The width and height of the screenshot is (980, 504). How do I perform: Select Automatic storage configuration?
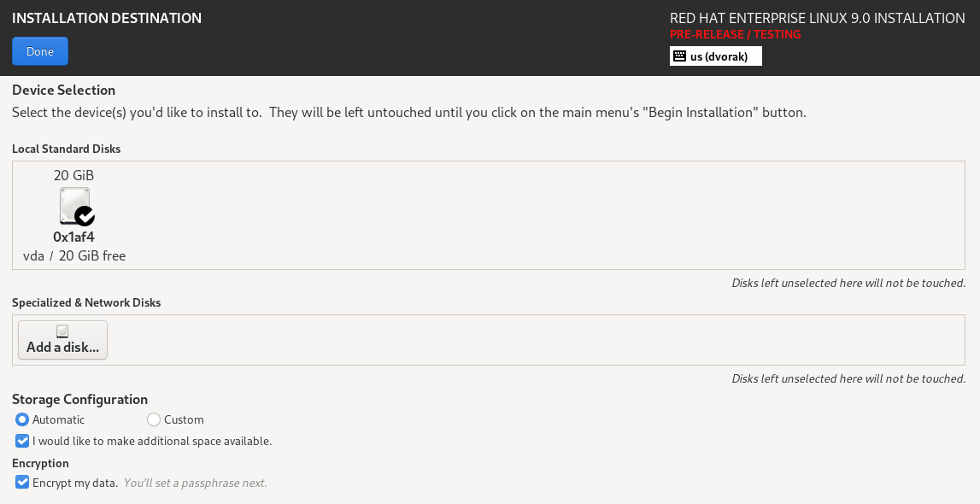23,419
